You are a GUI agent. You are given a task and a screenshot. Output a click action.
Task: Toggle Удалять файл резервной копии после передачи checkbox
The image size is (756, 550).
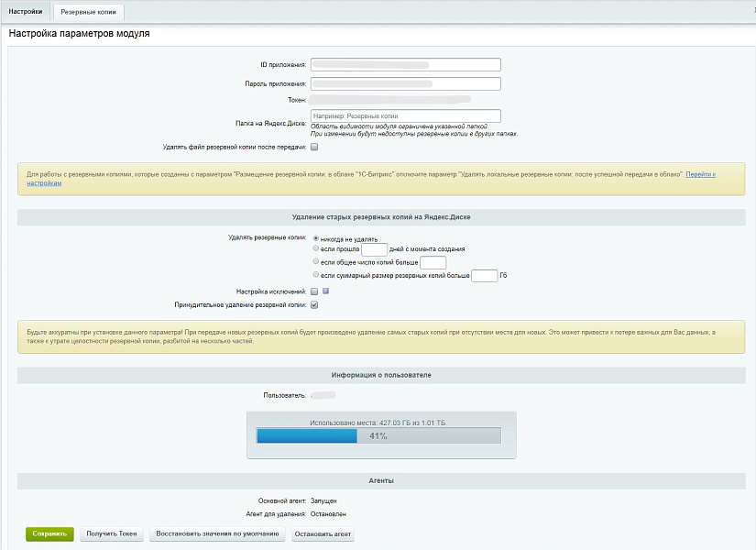tap(314, 147)
